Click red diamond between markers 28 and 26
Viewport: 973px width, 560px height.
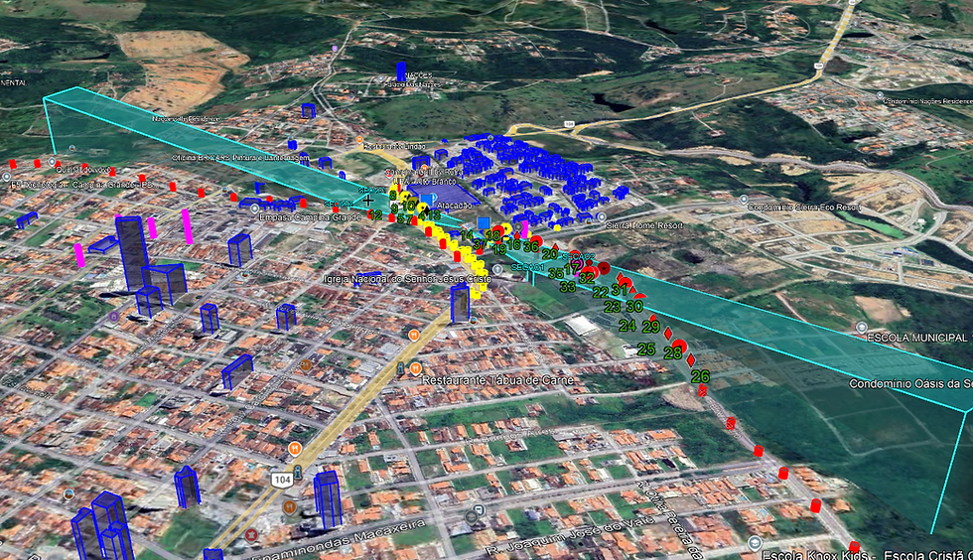(x=691, y=360)
